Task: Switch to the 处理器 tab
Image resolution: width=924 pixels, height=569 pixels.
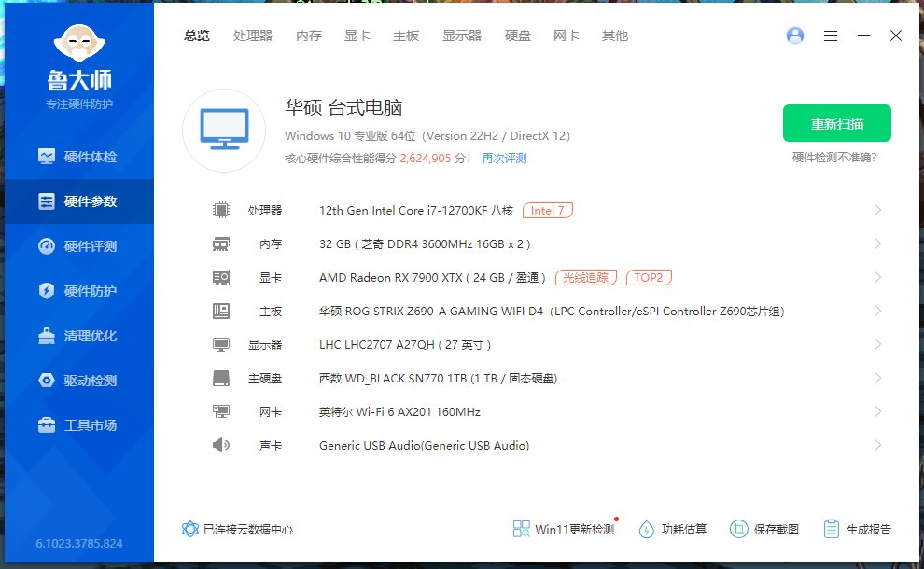Action: click(x=253, y=36)
